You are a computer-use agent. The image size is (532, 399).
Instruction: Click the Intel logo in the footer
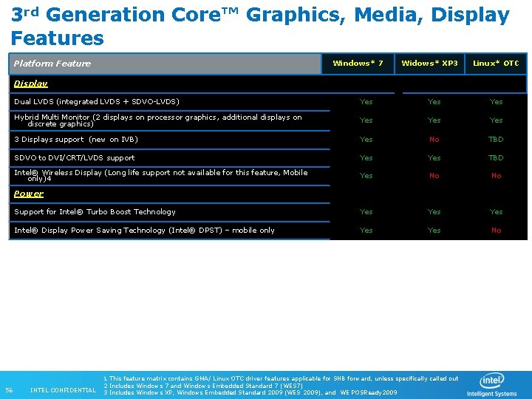[492, 381]
